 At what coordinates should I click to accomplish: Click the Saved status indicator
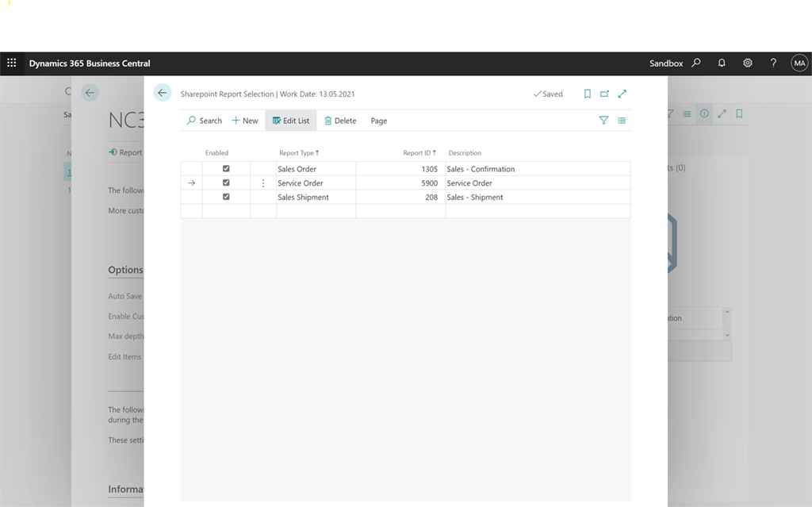click(548, 94)
